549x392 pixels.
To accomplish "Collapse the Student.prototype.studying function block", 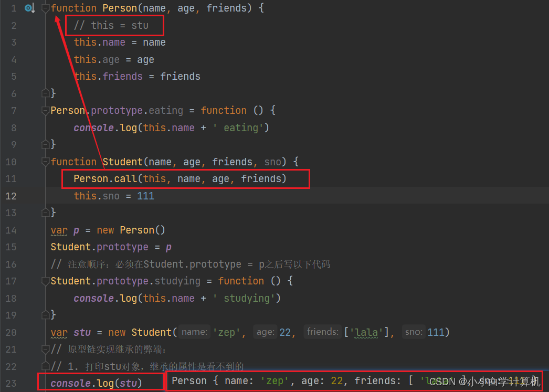I will [x=45, y=281].
